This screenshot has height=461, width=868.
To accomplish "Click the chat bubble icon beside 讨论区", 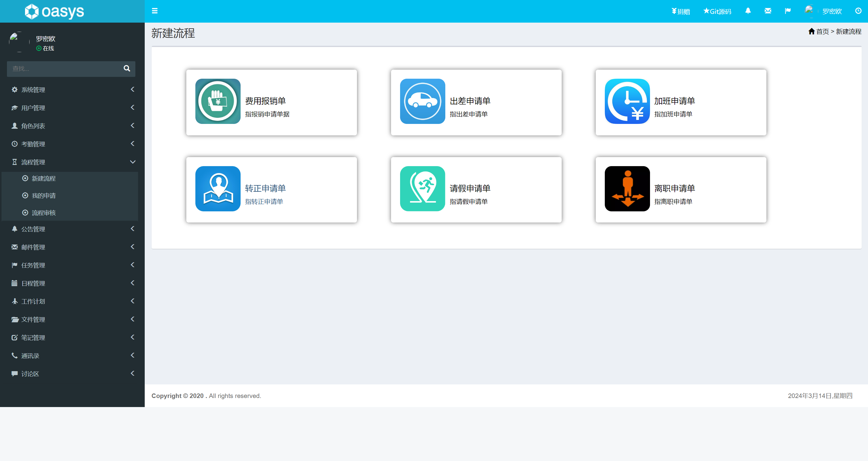I will pyautogui.click(x=14, y=374).
